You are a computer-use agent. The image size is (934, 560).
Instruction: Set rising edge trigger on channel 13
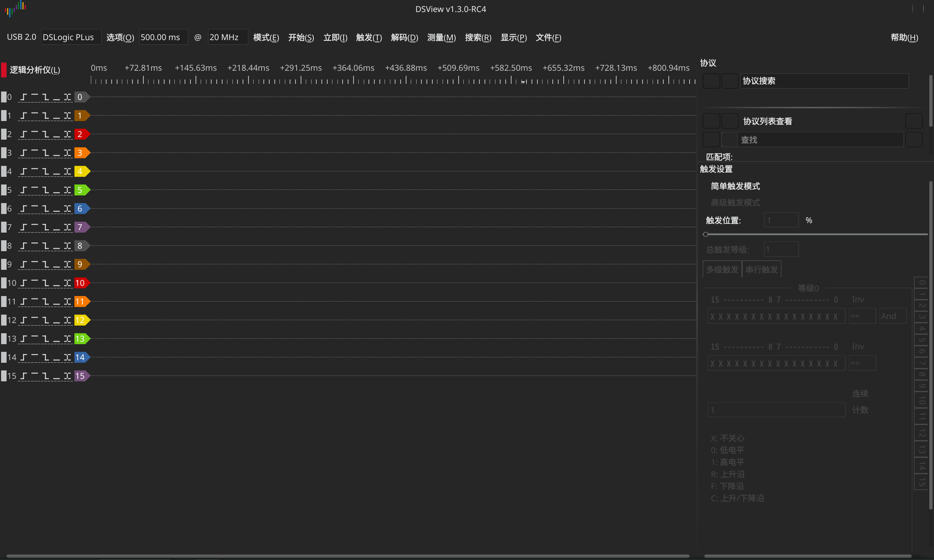click(x=23, y=339)
